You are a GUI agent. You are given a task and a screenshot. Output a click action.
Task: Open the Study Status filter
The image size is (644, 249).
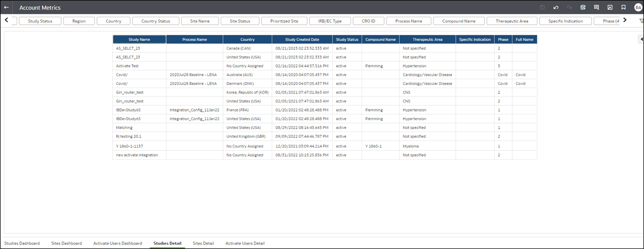click(40, 21)
